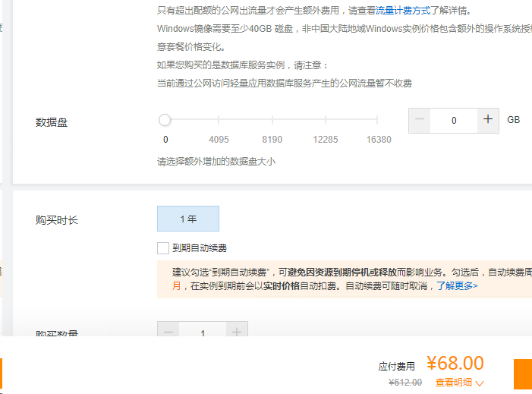Set data disk slider to 12285 mark
Image resolution: width=532 pixels, height=394 pixels.
pos(325,120)
